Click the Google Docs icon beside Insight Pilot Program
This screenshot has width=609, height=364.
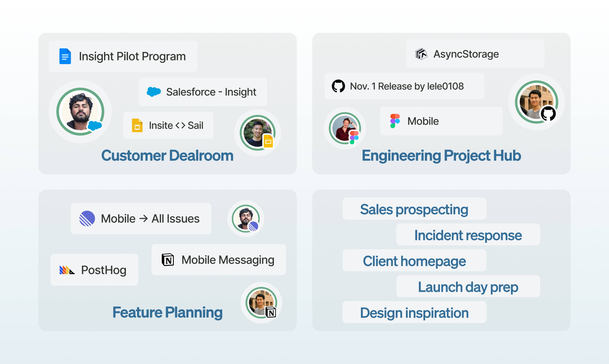(x=65, y=56)
